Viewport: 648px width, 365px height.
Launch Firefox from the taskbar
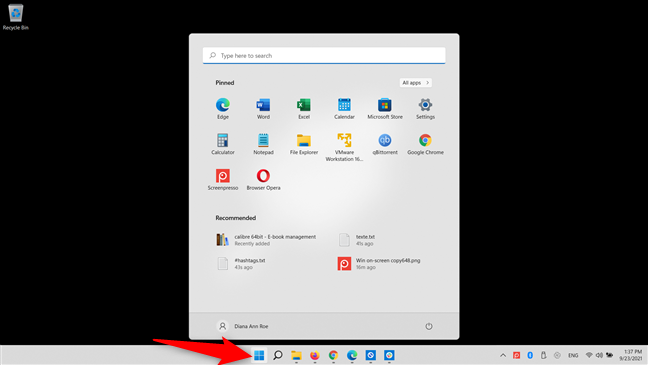coord(315,355)
